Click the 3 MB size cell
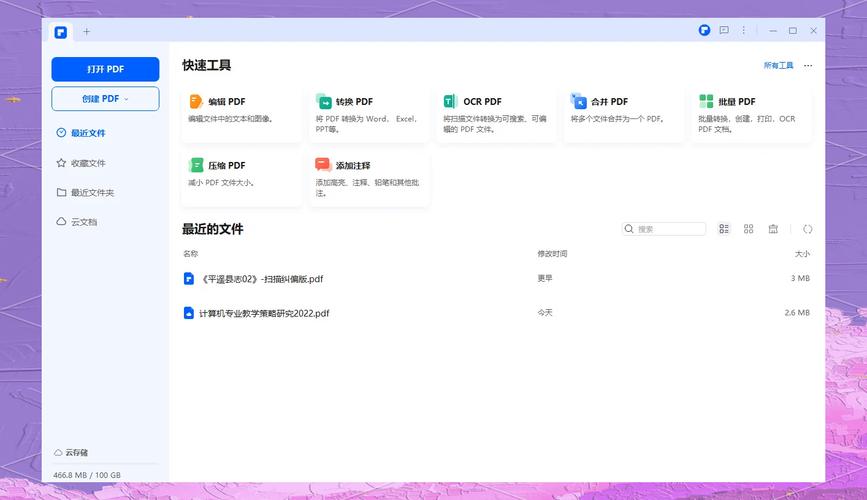Image resolution: width=867 pixels, height=500 pixels. point(800,278)
